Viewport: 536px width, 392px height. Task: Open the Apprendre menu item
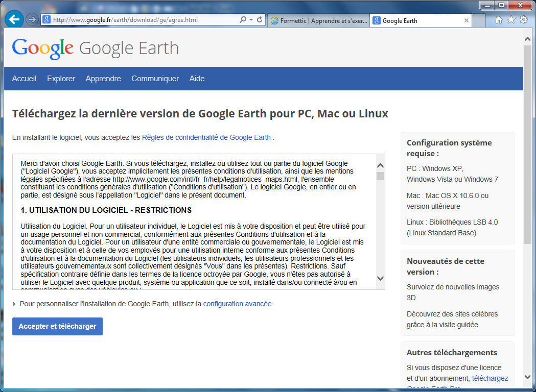(103, 79)
